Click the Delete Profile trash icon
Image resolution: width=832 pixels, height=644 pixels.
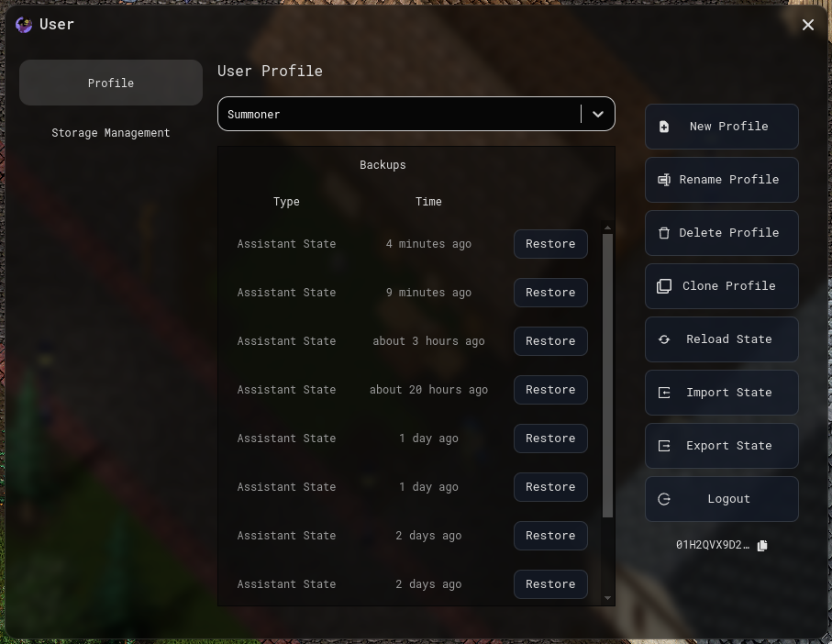pos(664,233)
